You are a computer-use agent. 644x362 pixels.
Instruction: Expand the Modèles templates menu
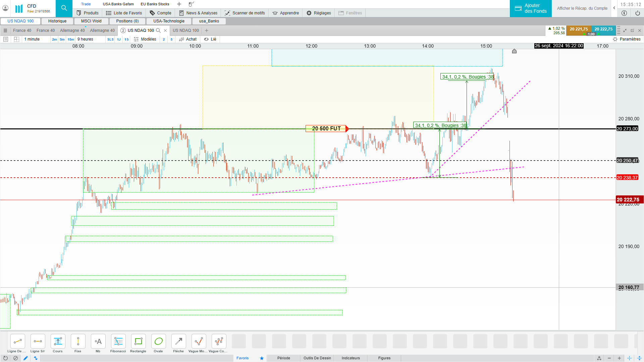tap(145, 39)
